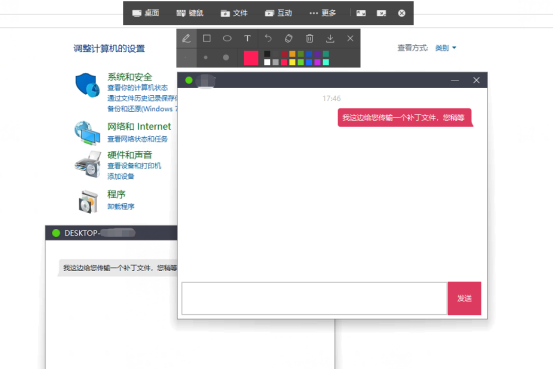Click the 发送 send button
554x369 pixels.
click(x=464, y=298)
